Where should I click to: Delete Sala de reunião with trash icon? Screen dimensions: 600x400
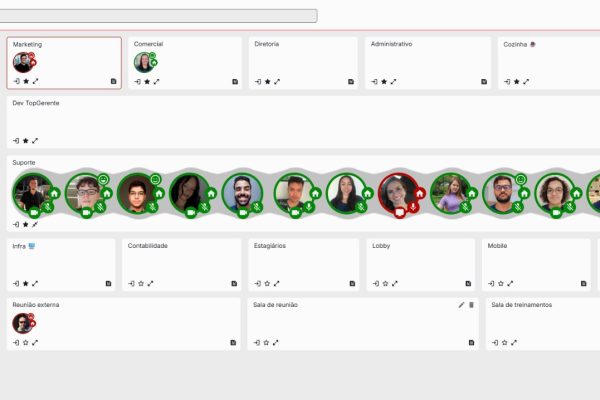(x=471, y=305)
